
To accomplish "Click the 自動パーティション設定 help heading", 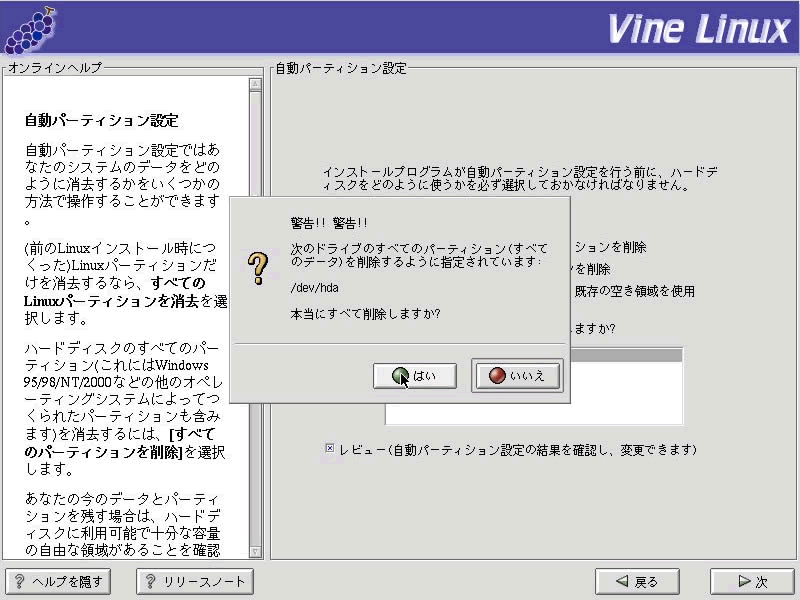I will point(102,120).
